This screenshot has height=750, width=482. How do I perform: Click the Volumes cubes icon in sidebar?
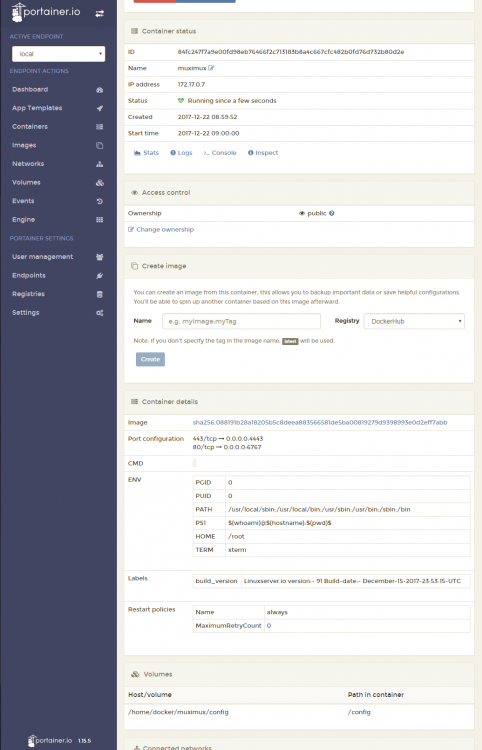coord(99,183)
